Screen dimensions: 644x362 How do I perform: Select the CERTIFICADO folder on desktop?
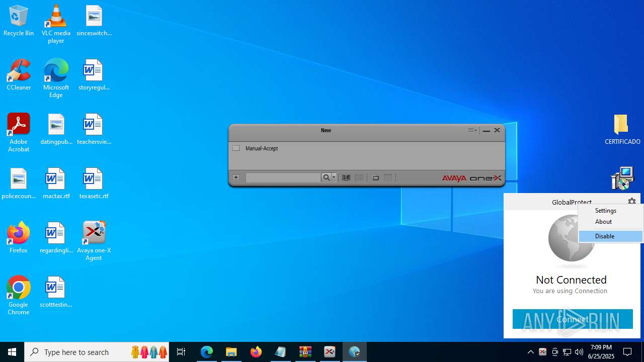622,130
